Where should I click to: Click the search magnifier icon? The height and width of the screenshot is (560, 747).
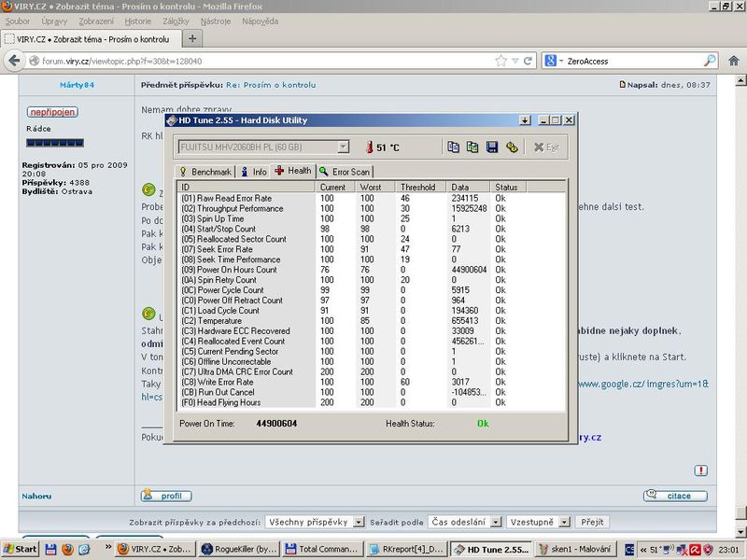(x=710, y=61)
